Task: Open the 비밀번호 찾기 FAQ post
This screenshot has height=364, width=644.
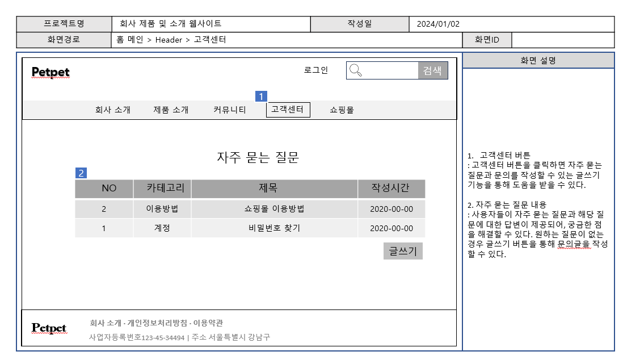Action: tap(274, 228)
